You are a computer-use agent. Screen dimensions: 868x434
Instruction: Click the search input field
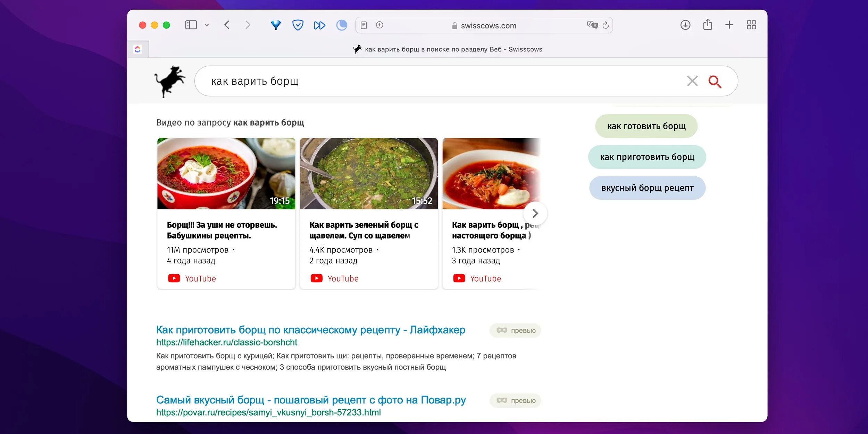point(443,81)
